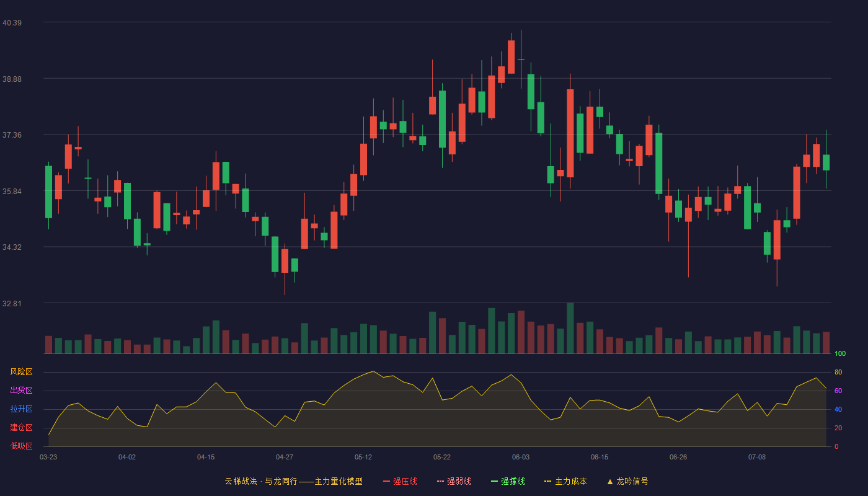Click the 34.32 price axis label
This screenshot has width=868, height=496.
tap(12, 247)
